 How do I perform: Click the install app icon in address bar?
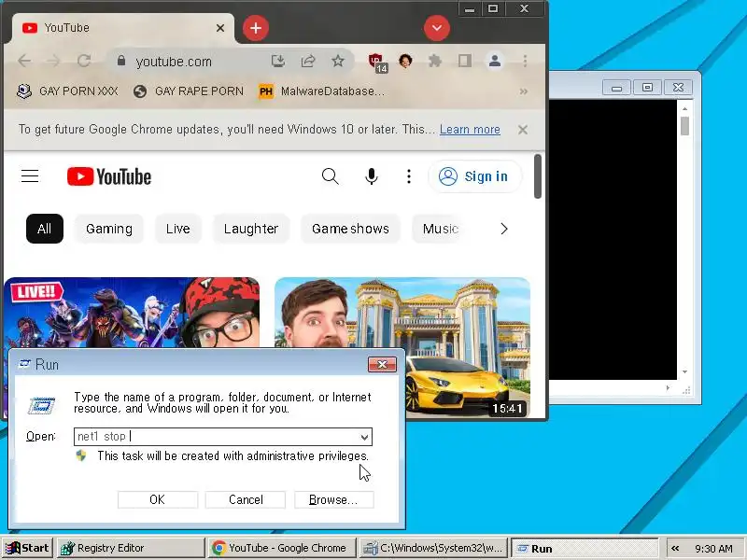pos(277,61)
